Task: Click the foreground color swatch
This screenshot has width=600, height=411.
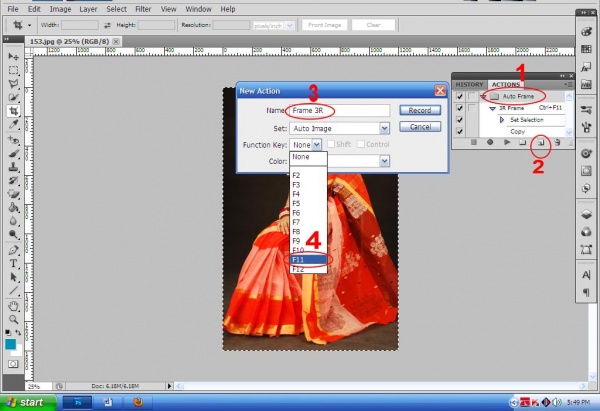Action: pyautogui.click(x=11, y=342)
